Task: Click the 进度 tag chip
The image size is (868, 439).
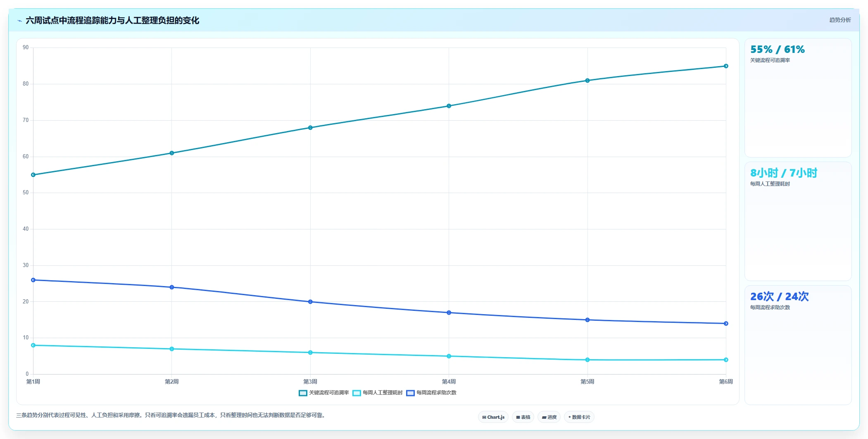Action: point(549,417)
